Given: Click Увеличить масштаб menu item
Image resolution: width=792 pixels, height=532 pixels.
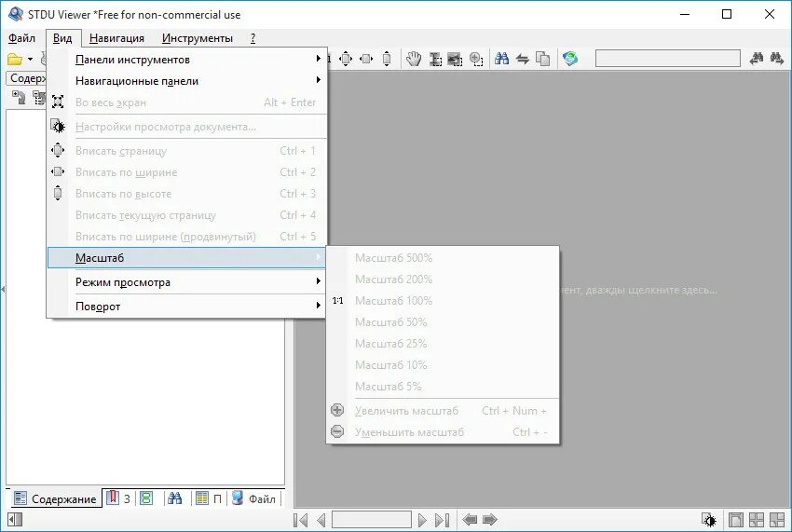Looking at the screenshot, I should 443,411.
